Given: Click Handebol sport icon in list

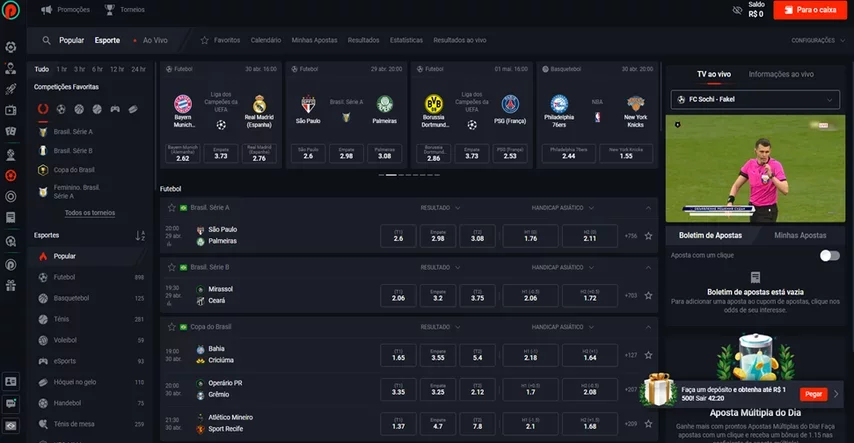Looking at the screenshot, I should click(43, 403).
